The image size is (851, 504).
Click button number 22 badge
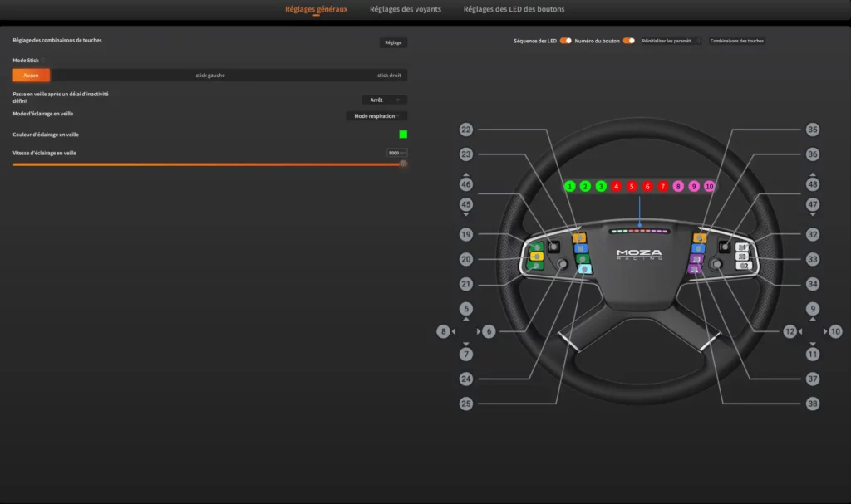point(465,130)
